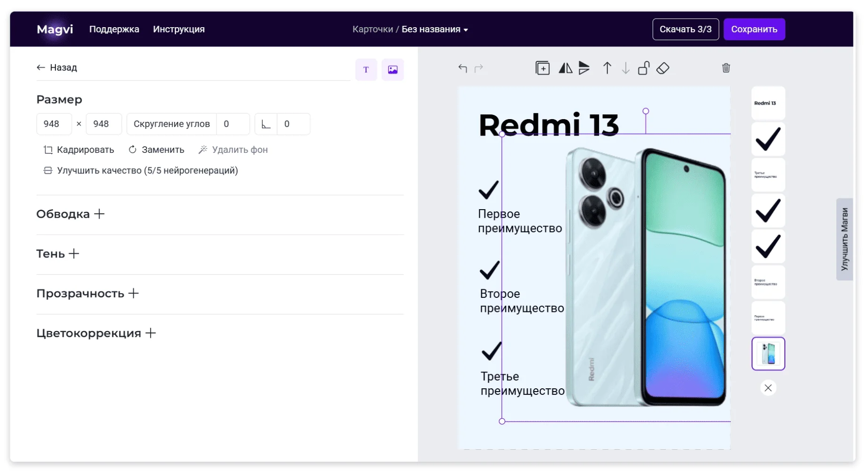The width and height of the screenshot is (868, 476).
Task: Select checkmark thumbnail directly below Третье преимущество thumbnail
Action: tap(768, 211)
